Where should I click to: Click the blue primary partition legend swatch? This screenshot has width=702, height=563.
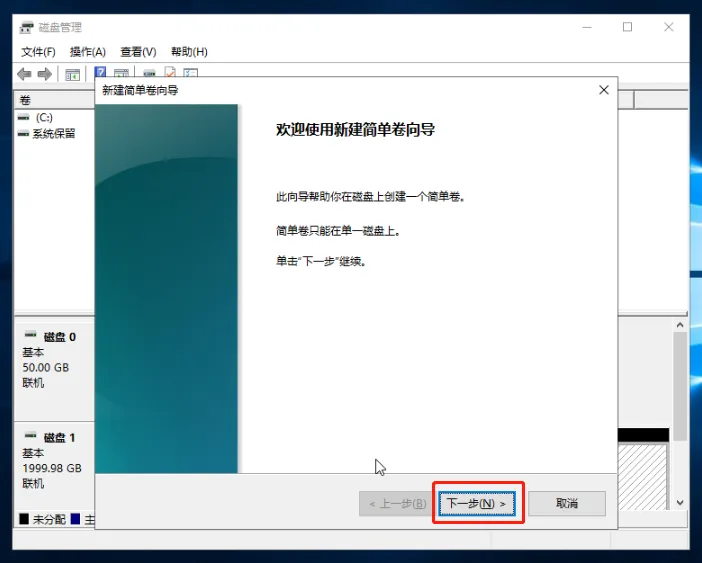pyautogui.click(x=75, y=519)
